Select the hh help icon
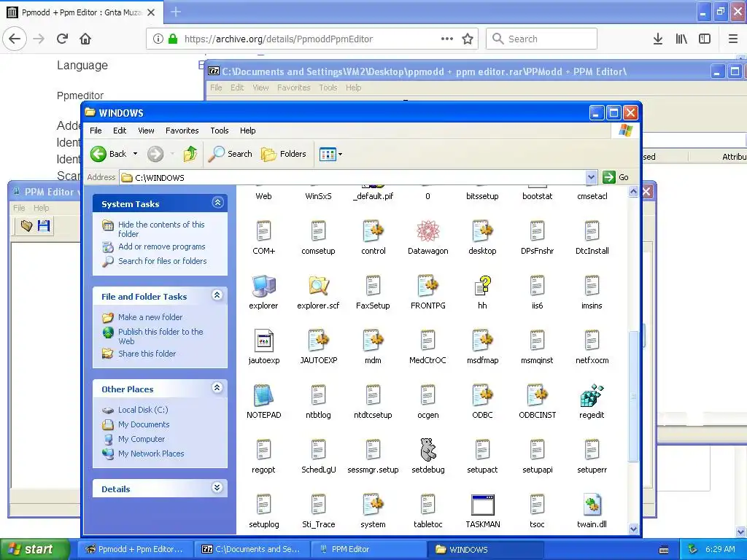 (483, 286)
